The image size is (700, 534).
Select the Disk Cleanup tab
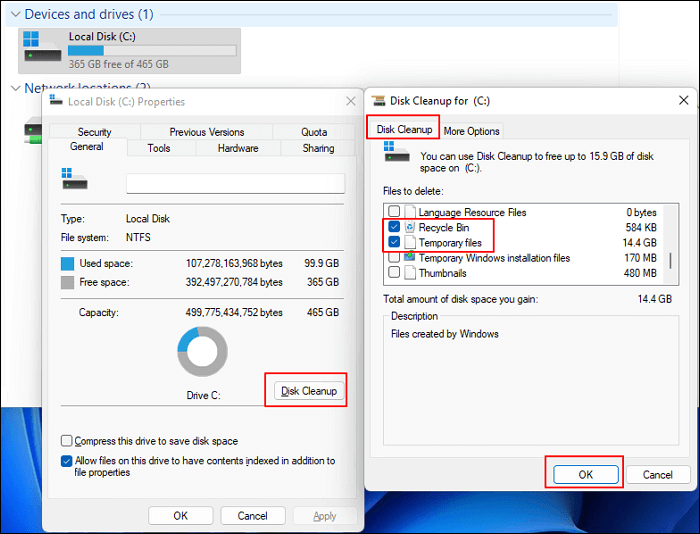pos(404,129)
